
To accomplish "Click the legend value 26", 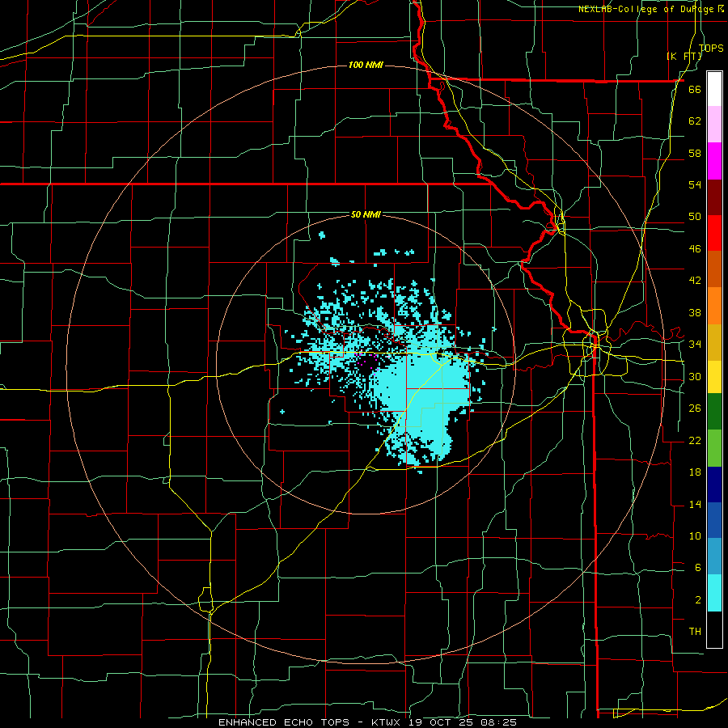I will tap(695, 408).
